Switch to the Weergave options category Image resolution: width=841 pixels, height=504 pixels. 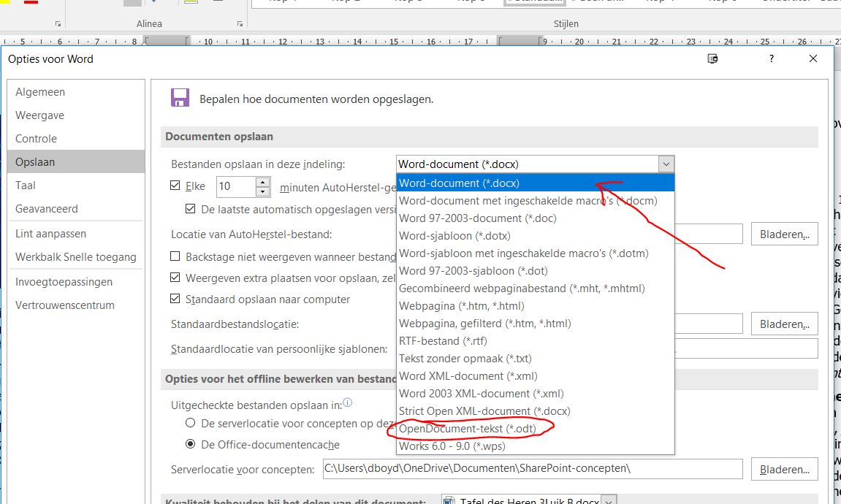pos(76,115)
